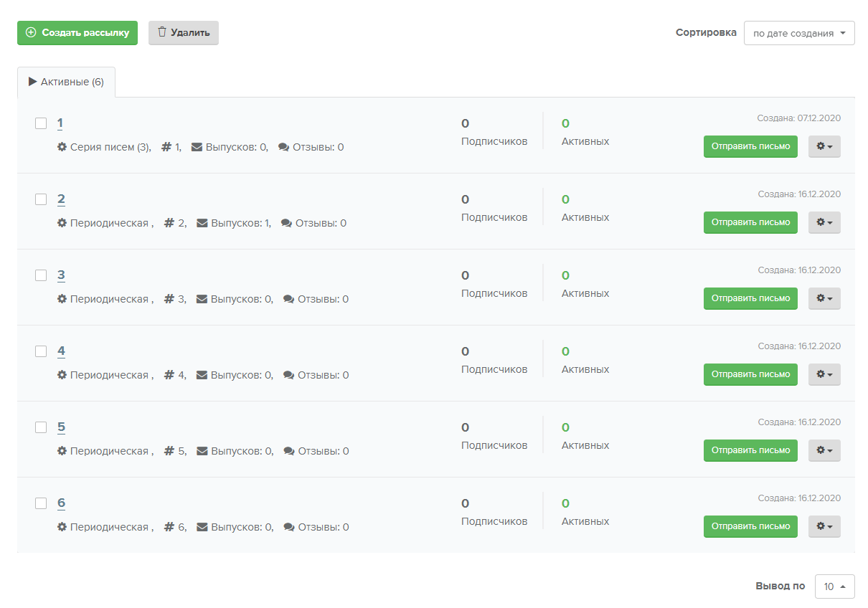Screen dimensions: 868x608
Task: Click the hash icon in mailing 3 row
Action: pos(169,299)
